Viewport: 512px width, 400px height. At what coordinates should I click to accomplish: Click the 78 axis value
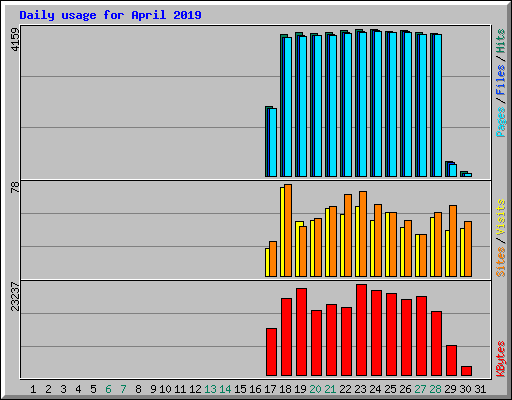tap(15, 187)
